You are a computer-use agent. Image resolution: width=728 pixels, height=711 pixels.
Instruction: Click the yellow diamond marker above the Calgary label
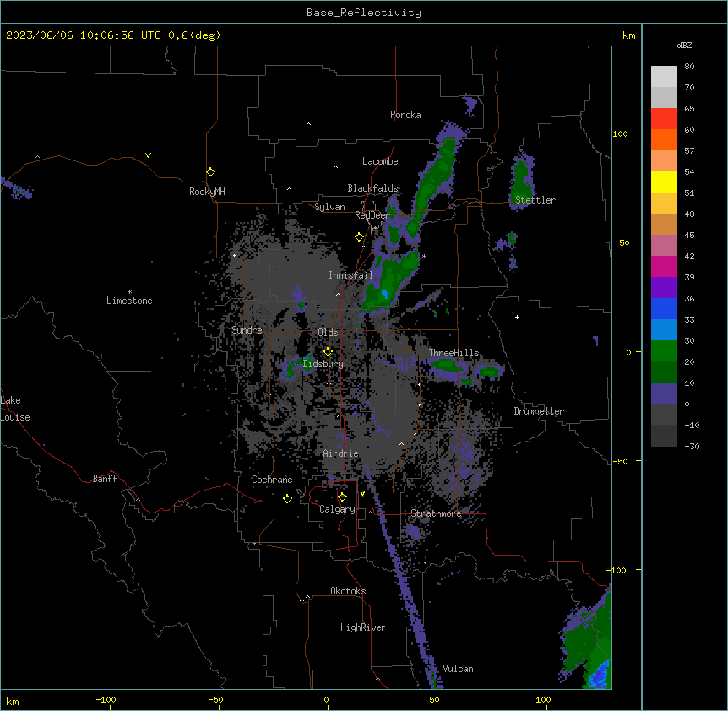342,497
